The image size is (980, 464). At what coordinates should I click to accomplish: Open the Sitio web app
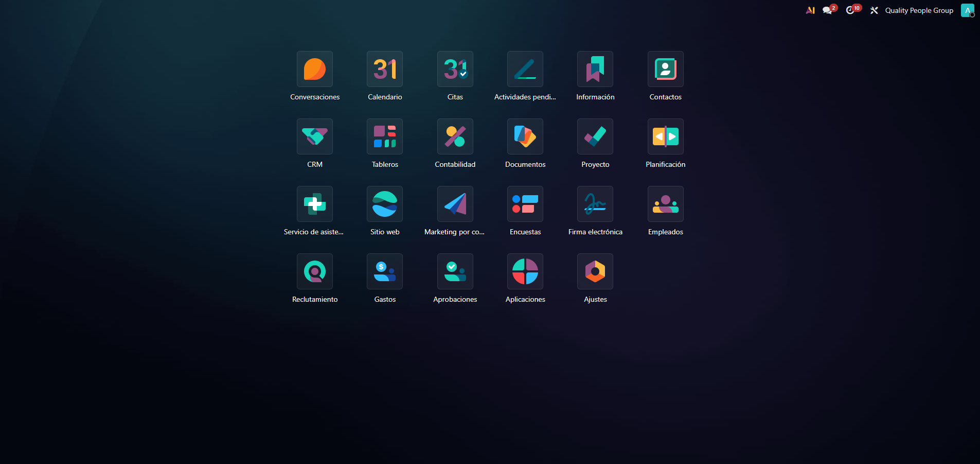pyautogui.click(x=385, y=204)
